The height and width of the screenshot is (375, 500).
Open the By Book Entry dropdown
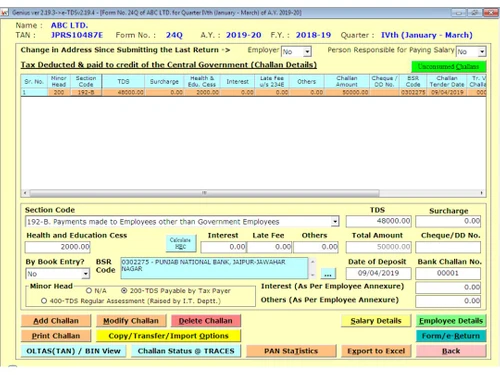[86, 274]
